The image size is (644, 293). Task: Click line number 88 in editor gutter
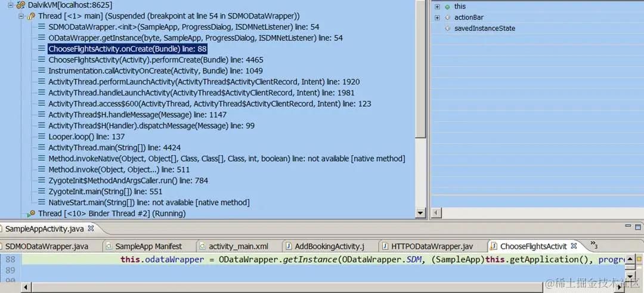pos(11,260)
